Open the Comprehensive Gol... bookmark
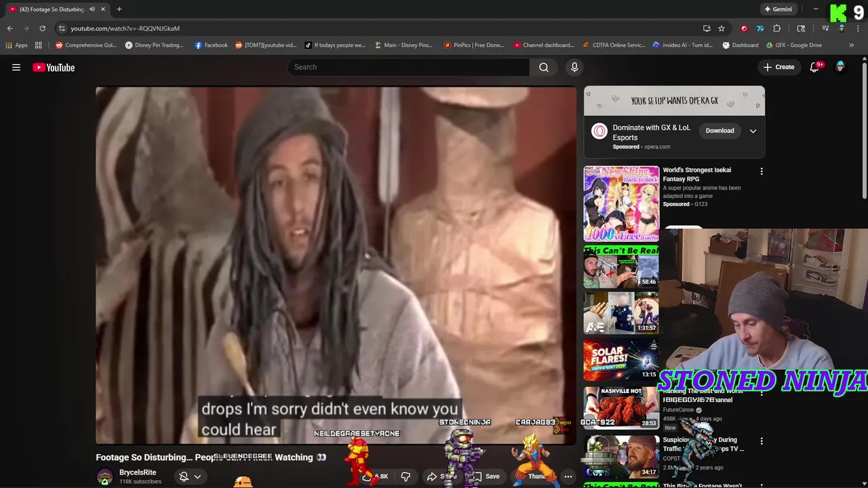 pos(85,45)
